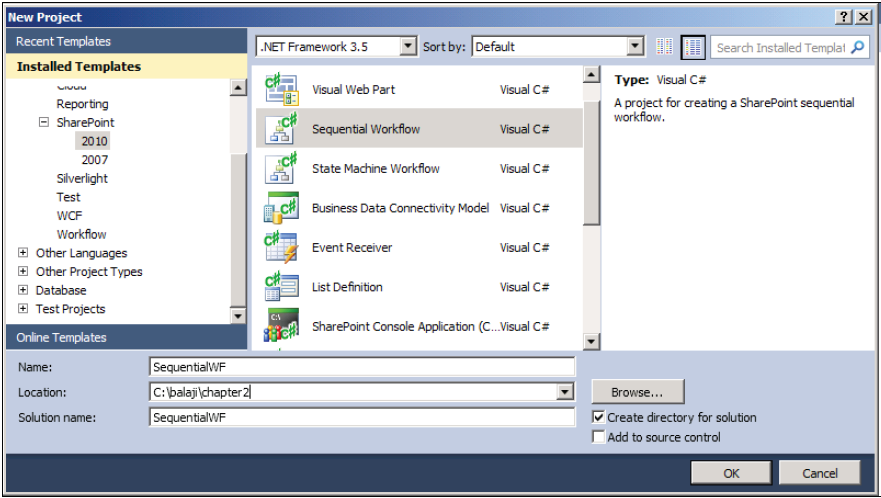The image size is (881, 498).
Task: Select the Event Receiver template name
Action: coord(352,247)
